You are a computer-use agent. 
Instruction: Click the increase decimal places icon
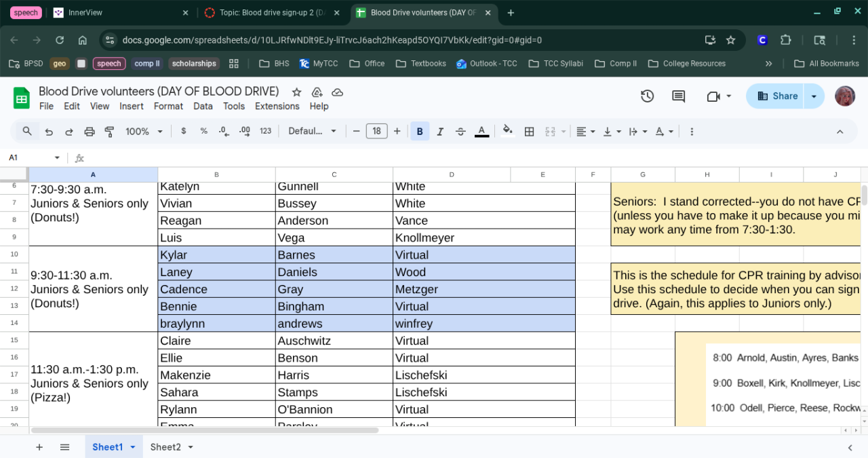[245, 132]
